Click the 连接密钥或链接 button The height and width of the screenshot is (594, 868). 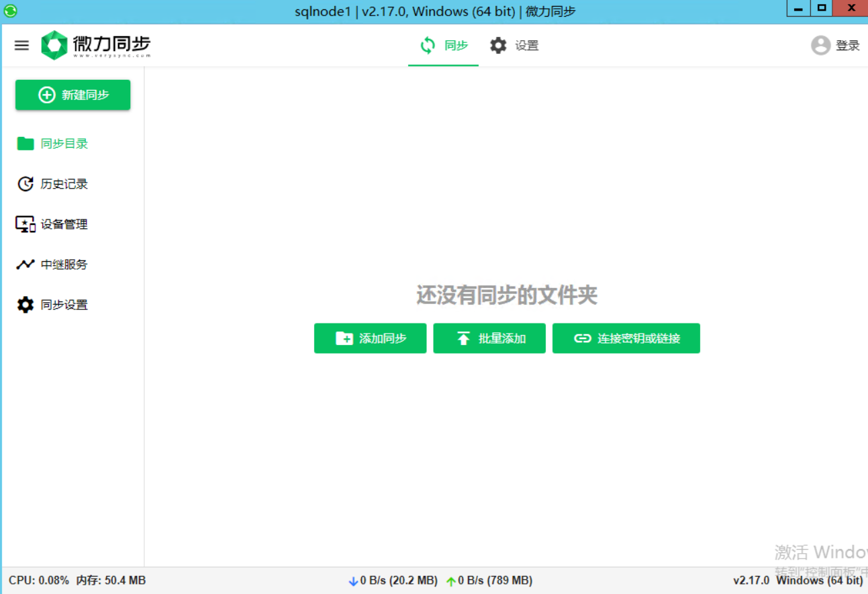[x=626, y=338]
